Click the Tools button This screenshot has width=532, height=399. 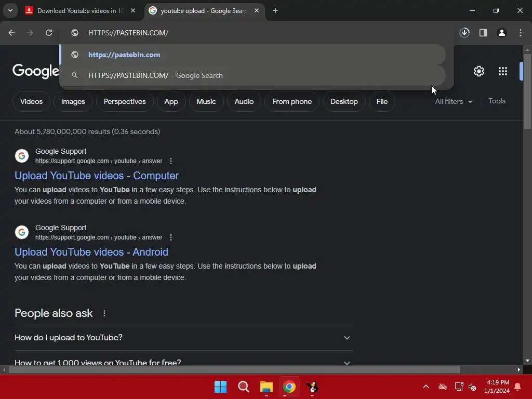click(x=497, y=101)
